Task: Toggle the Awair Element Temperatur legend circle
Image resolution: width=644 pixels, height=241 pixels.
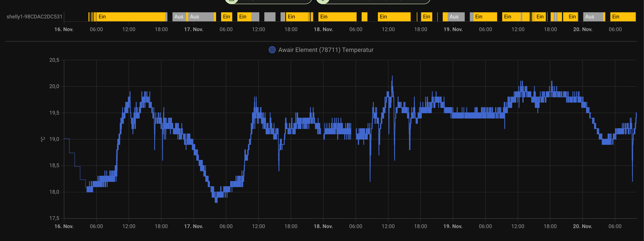Action: coord(272,50)
